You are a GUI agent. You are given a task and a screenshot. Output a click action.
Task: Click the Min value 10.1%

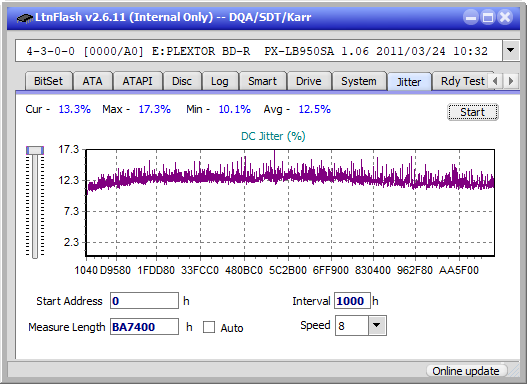tap(235, 109)
